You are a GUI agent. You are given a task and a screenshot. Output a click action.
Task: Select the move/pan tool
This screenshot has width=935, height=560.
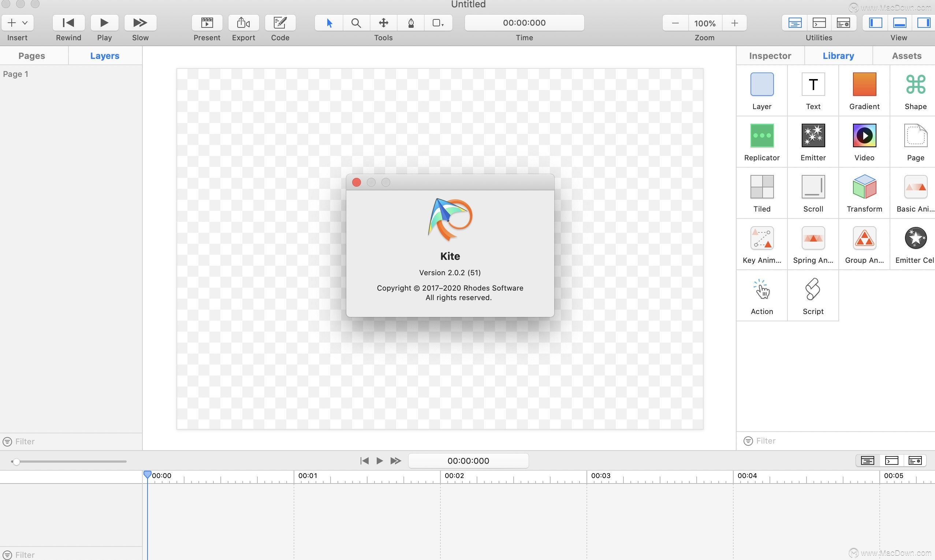(383, 23)
